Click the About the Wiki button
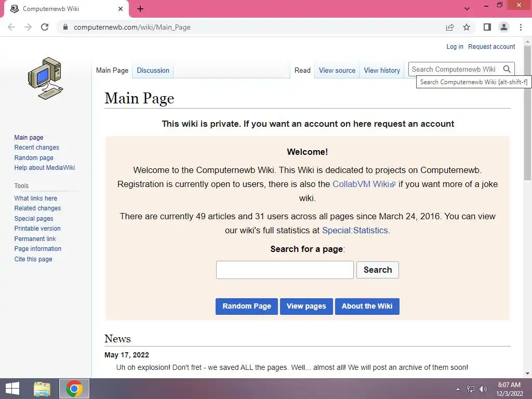532x399 pixels. 367,307
